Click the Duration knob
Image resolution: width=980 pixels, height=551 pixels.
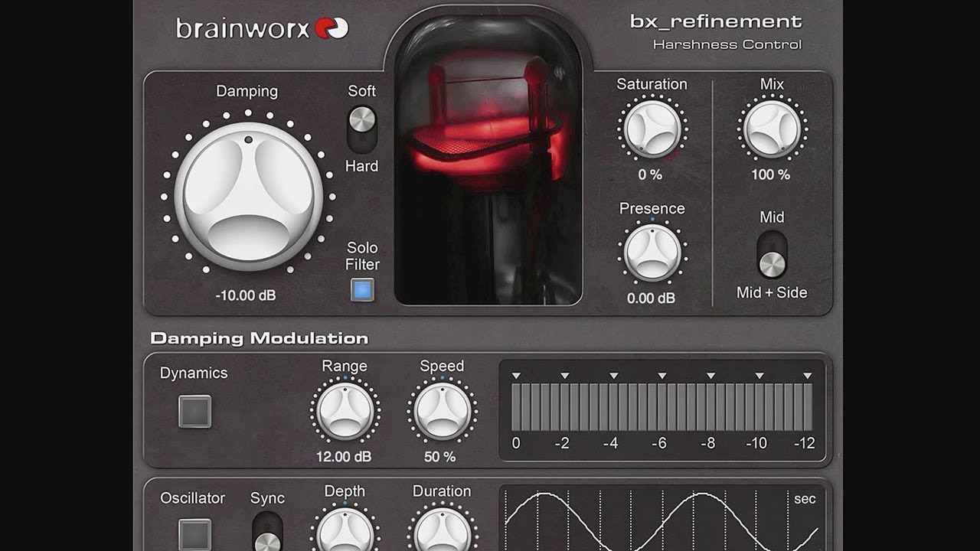pos(443,530)
